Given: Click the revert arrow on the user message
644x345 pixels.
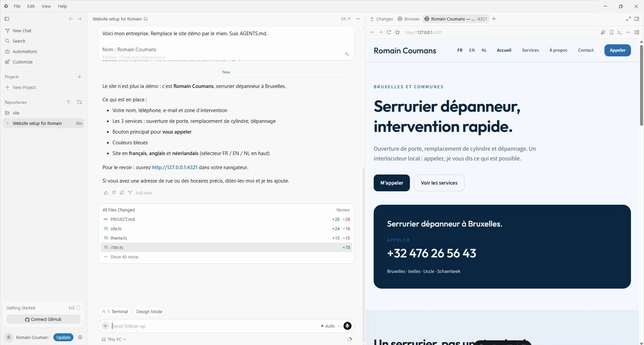Looking at the screenshot, I should [347, 54].
